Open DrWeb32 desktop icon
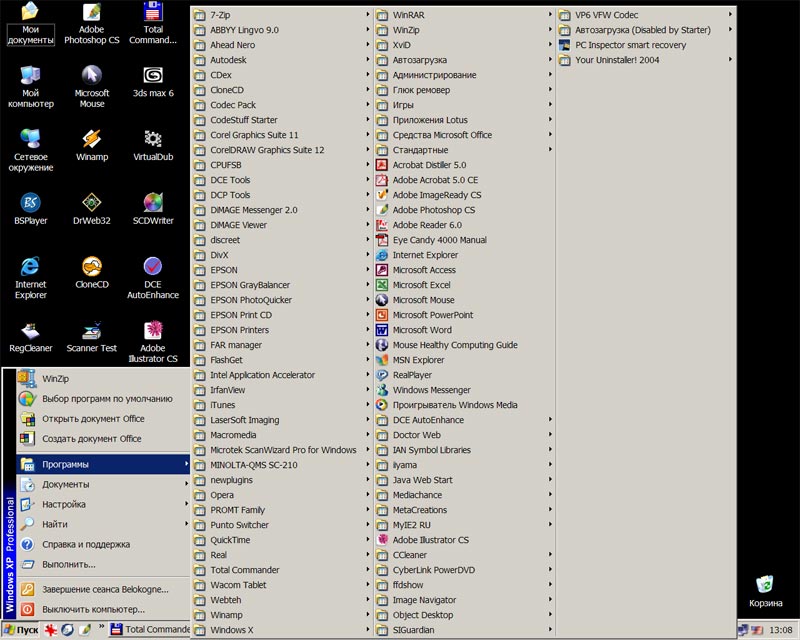800x640 pixels. 92,209
